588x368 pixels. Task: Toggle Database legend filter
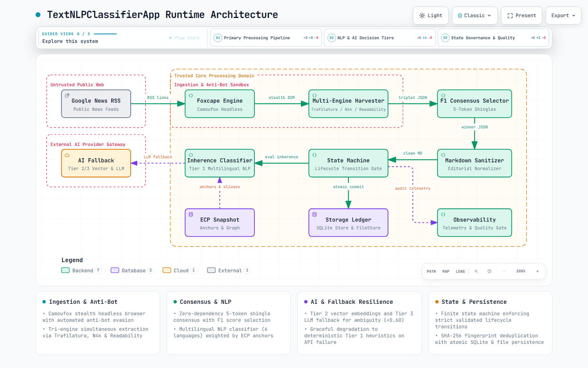coord(132,271)
